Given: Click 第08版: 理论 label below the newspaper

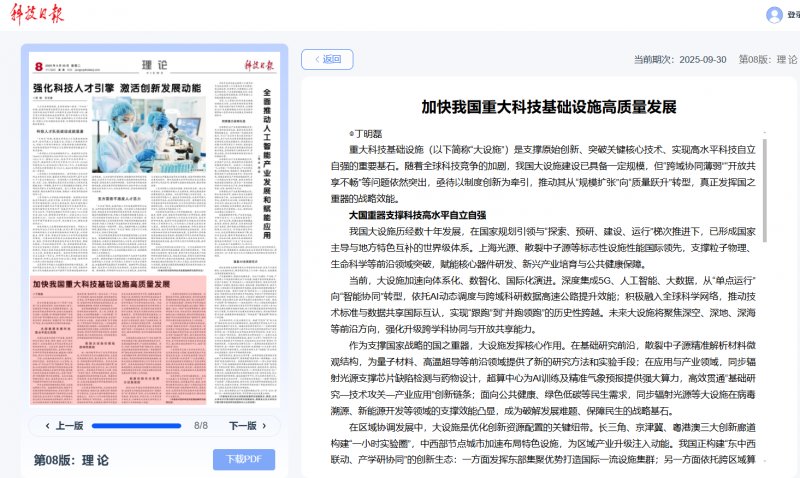Looking at the screenshot, I should tap(71, 459).
